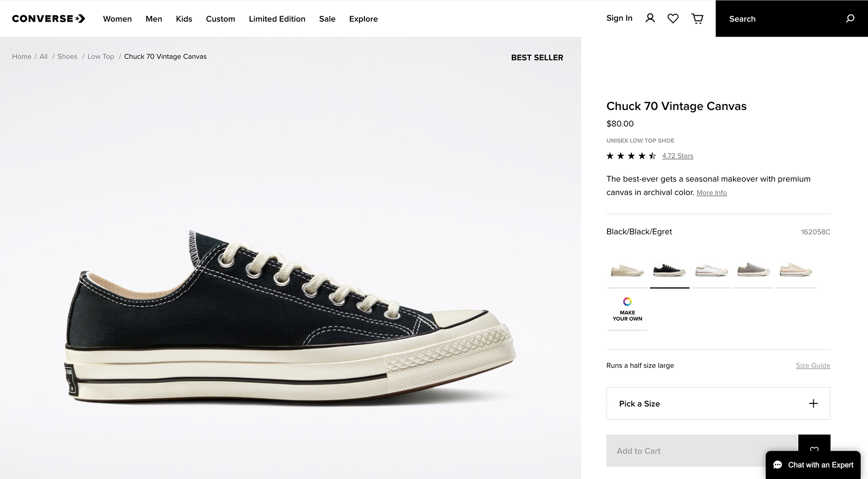This screenshot has width=868, height=479.
Task: Expand the Pick a Size selector
Action: (718, 403)
